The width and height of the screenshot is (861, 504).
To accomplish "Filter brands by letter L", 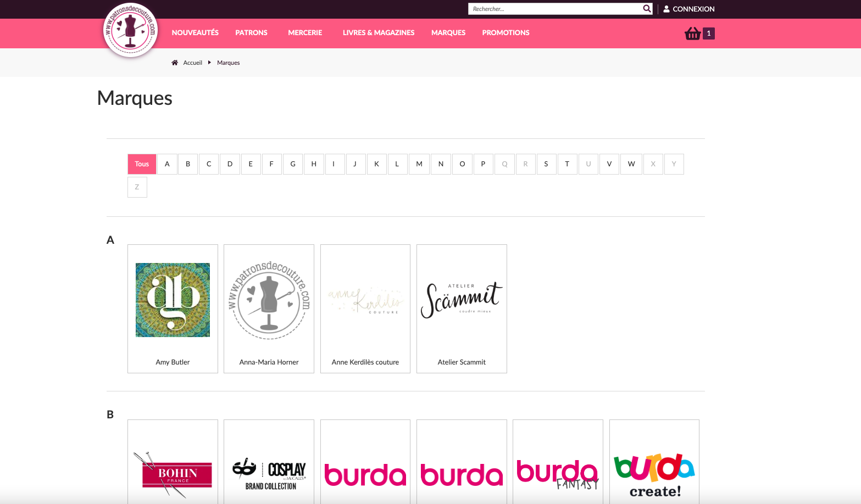I will tap(397, 164).
